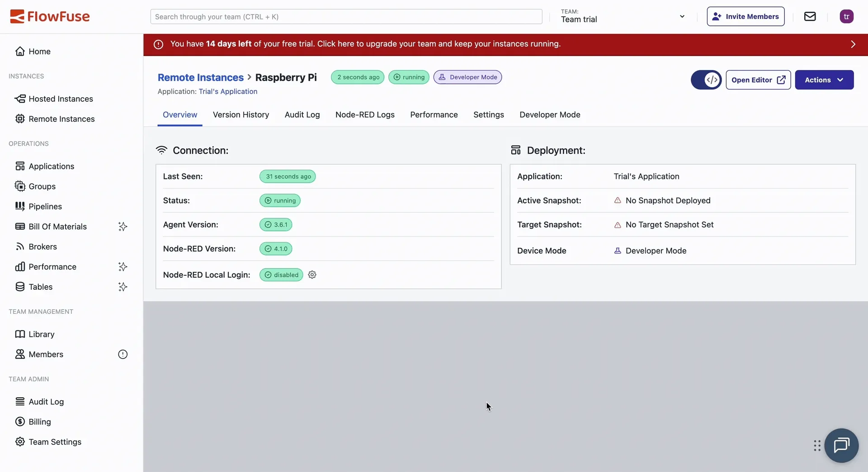Click the 'tr' user avatar
Image resolution: width=868 pixels, height=472 pixels.
pos(847,16)
